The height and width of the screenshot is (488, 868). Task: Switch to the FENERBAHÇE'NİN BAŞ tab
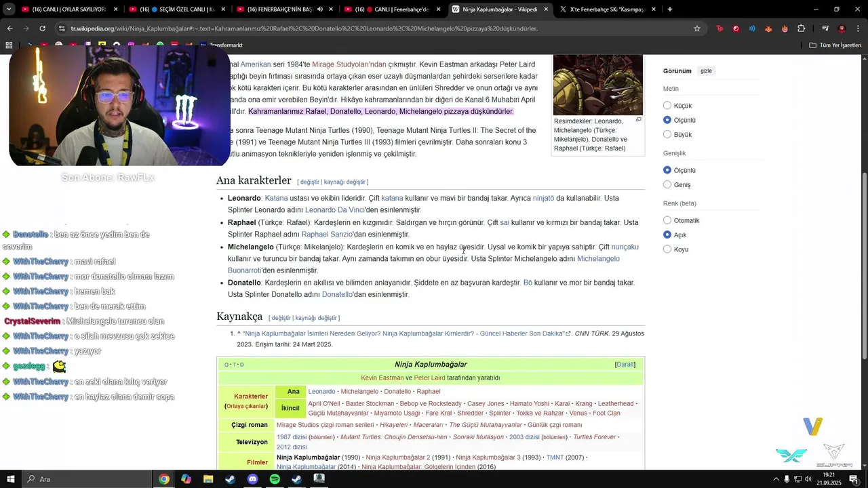point(285,9)
